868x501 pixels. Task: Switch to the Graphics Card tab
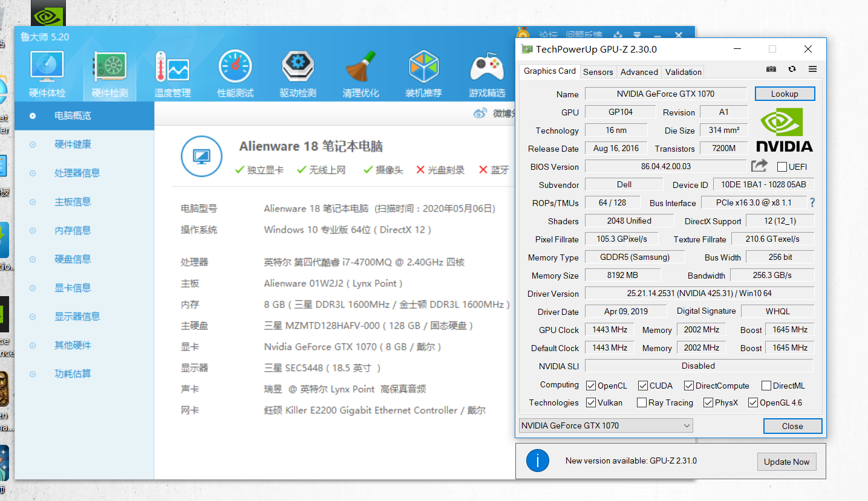[x=550, y=71]
